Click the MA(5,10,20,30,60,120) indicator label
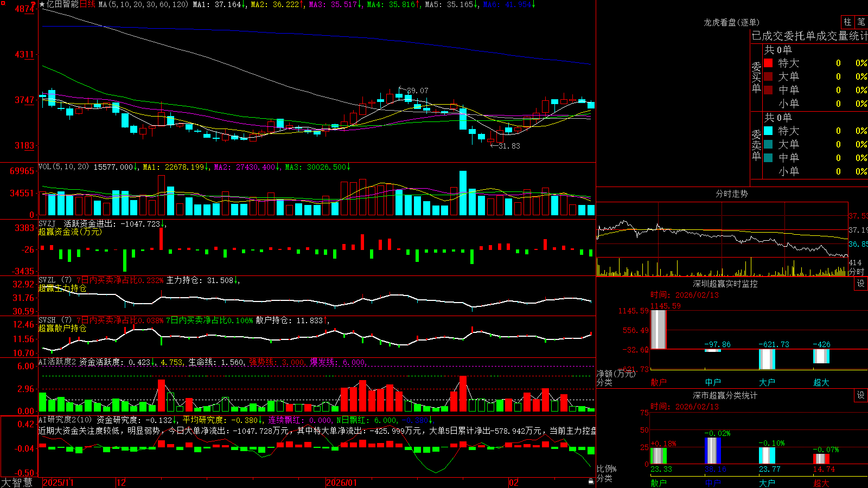This screenshot has height=488, width=868. pos(144,4)
